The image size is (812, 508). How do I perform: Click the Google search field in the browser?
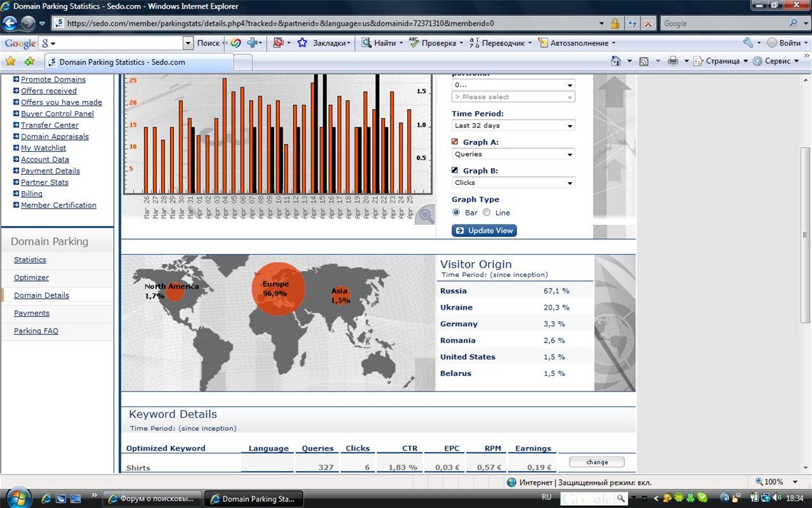click(x=724, y=23)
